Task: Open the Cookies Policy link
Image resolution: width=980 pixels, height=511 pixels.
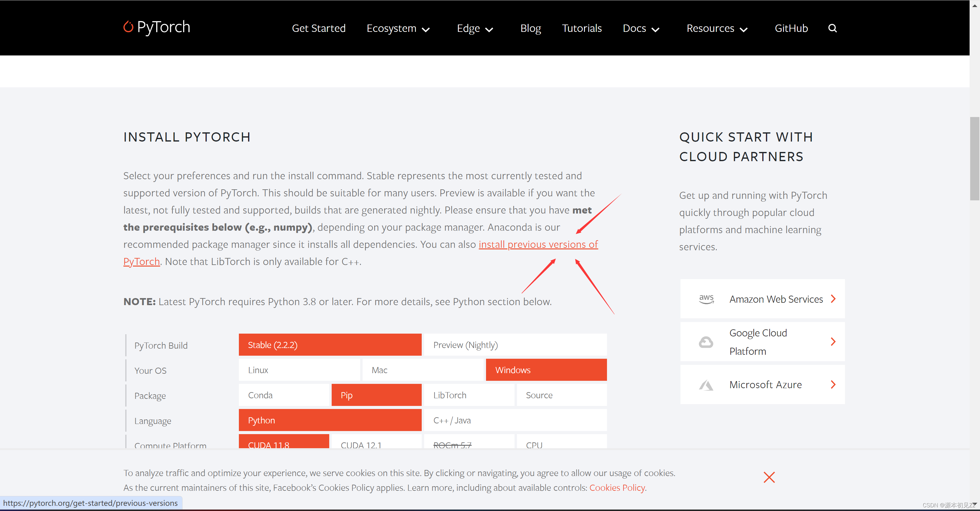Action: click(x=617, y=487)
